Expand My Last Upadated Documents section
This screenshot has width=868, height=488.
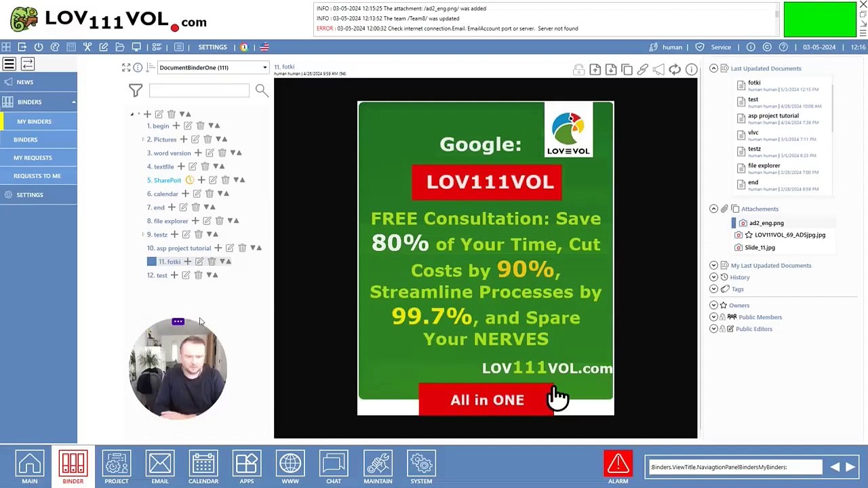click(x=713, y=265)
